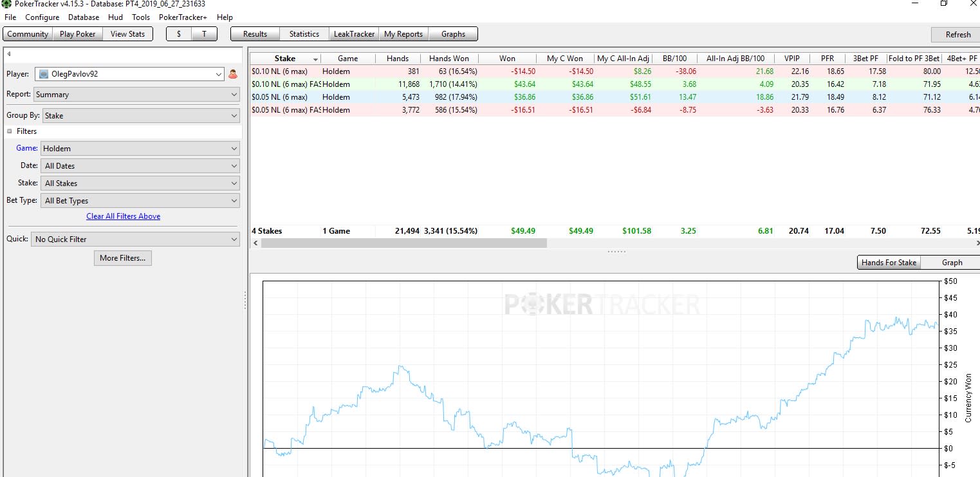Select the T tournament toggle
This screenshot has width=980, height=477.
tap(205, 34)
